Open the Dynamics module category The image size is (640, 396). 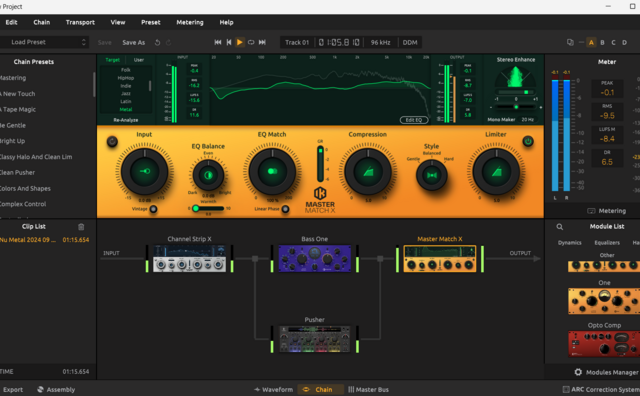click(569, 242)
